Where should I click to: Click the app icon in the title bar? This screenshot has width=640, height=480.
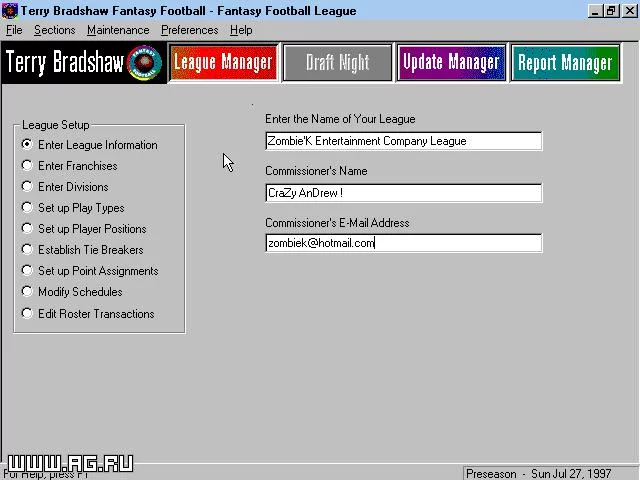click(x=9, y=11)
